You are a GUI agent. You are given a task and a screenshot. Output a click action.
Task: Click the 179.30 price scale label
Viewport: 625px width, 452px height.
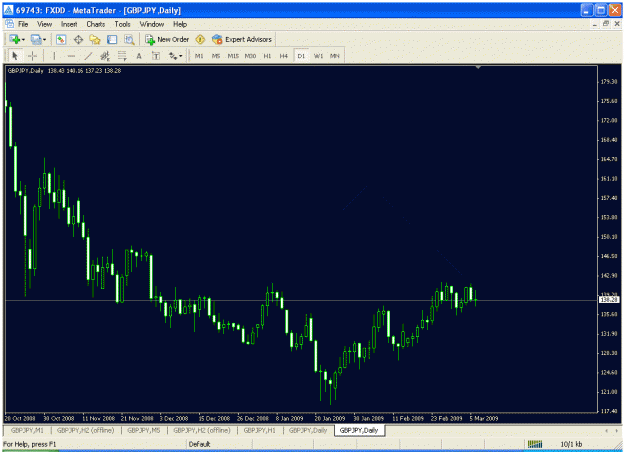pyautogui.click(x=609, y=81)
